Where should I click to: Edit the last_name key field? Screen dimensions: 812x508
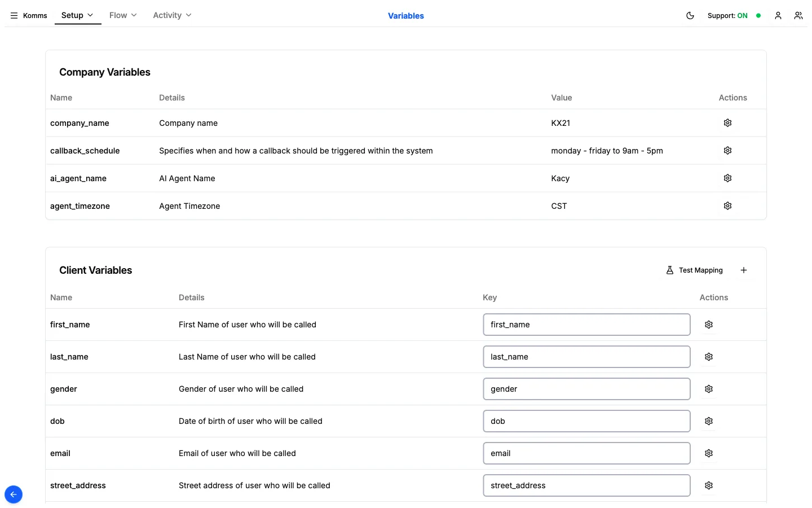[586, 357]
